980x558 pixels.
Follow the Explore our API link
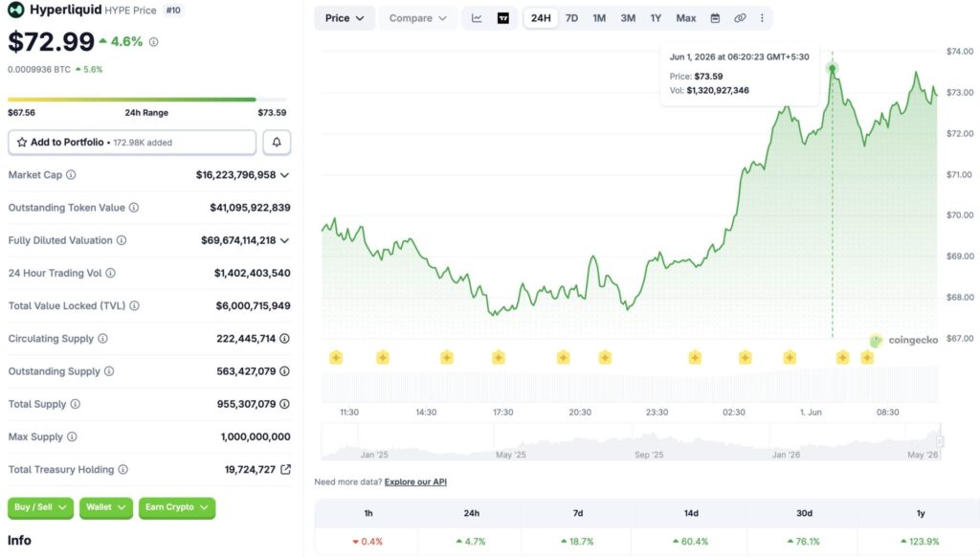pos(415,481)
